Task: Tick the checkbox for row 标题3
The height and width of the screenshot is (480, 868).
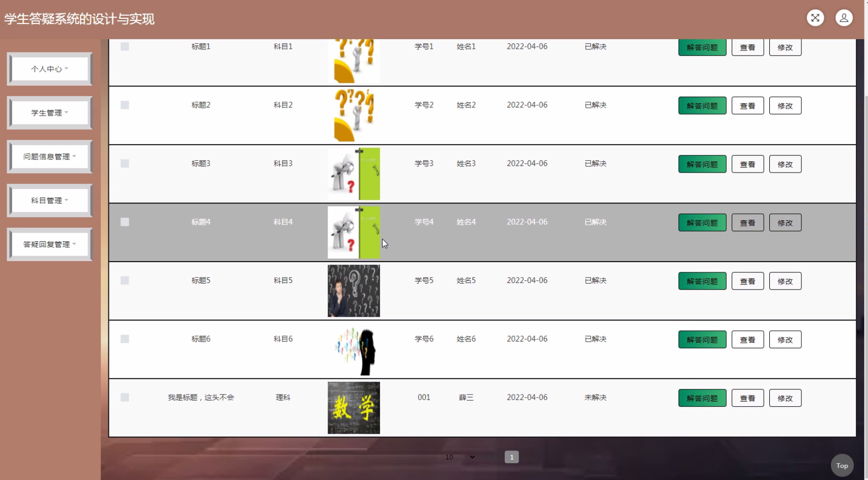Action: (x=125, y=163)
